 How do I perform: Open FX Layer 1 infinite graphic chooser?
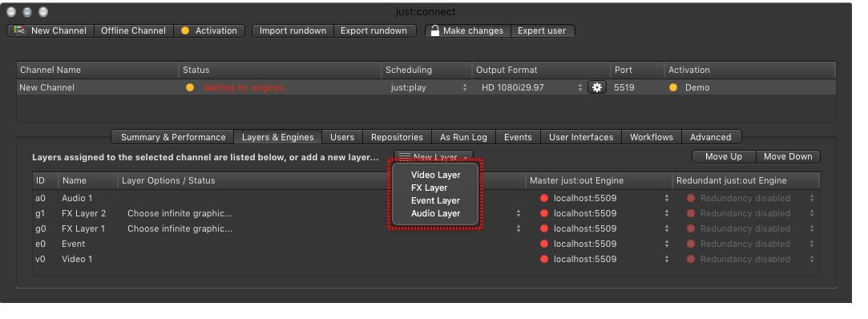[323, 228]
